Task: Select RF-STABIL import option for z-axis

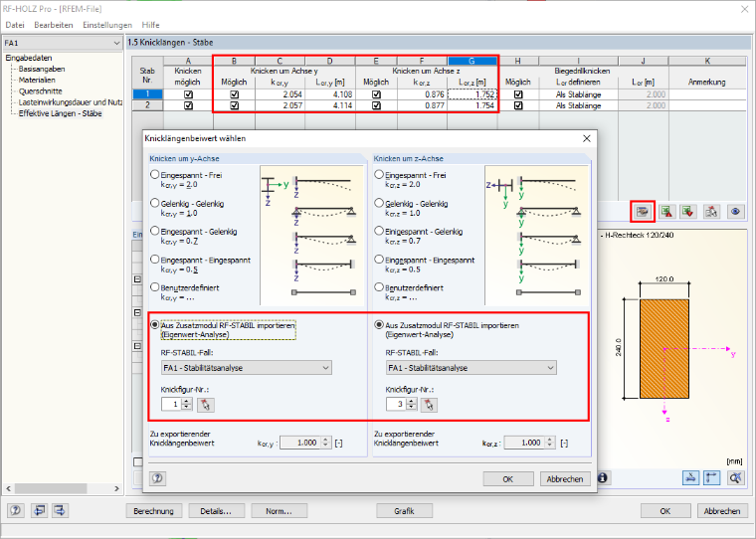Action: tap(379, 325)
